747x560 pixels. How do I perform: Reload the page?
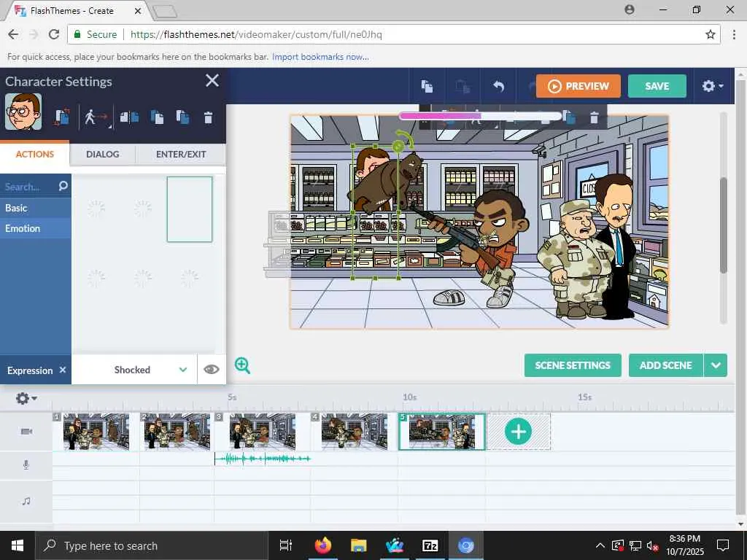tap(54, 34)
